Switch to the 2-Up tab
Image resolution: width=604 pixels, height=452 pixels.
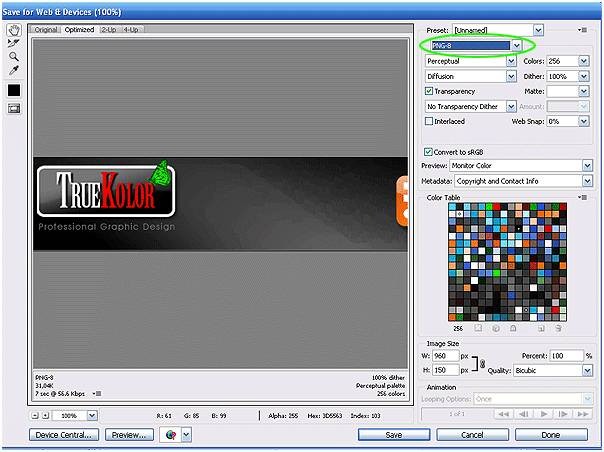pos(109,30)
